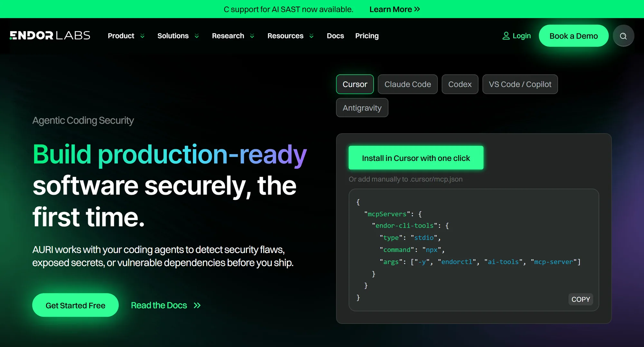Click the "mcp-server" argument in the code

click(x=554, y=262)
